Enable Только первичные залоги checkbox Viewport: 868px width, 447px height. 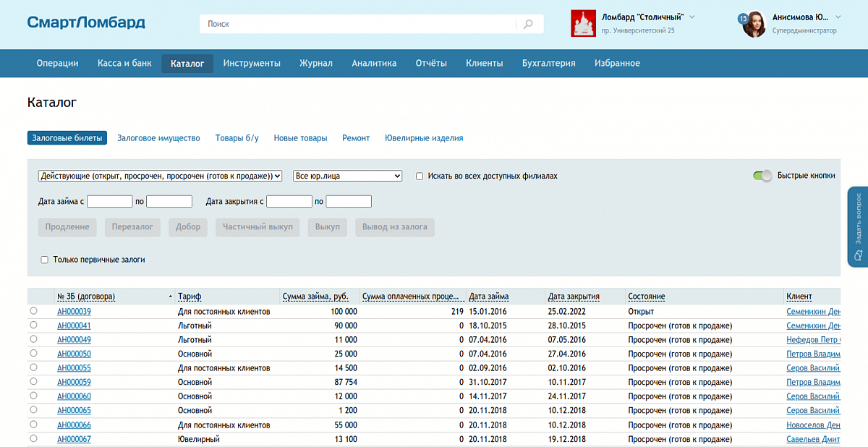pos(44,260)
